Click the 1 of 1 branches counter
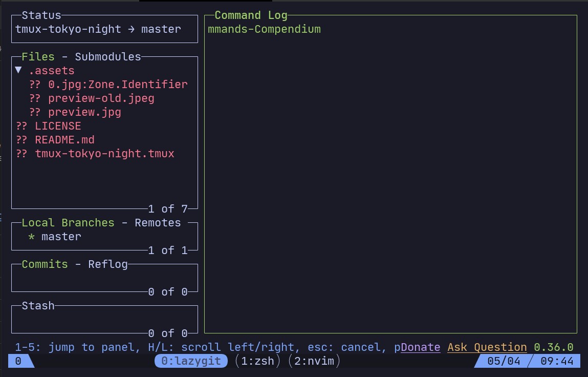Viewport: 588px width, 377px height. coord(168,250)
